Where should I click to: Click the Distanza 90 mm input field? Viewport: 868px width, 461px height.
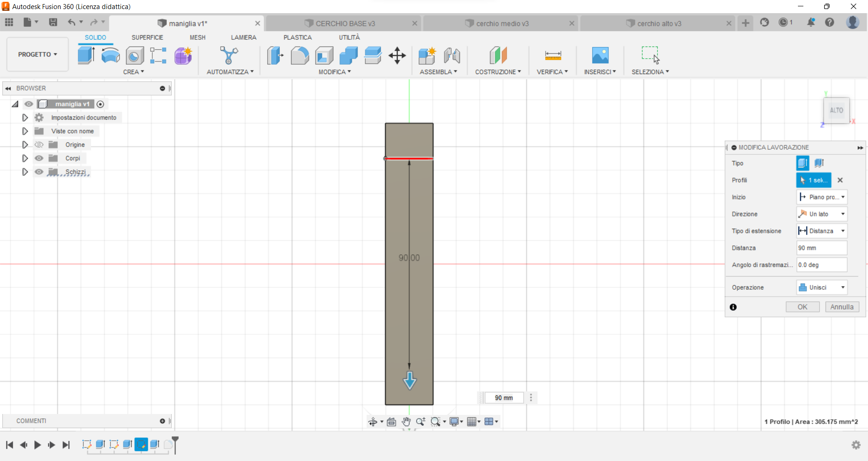click(x=821, y=248)
